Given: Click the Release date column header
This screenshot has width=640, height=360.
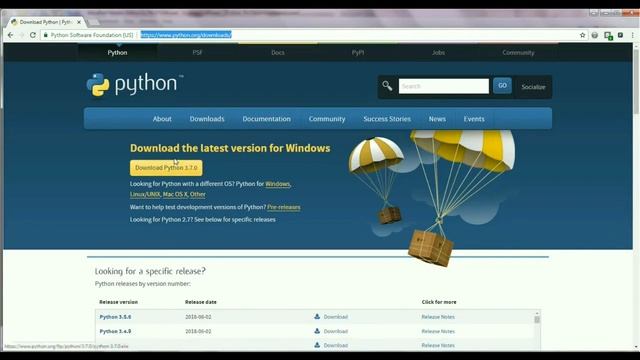Looking at the screenshot, I should (x=200, y=302).
